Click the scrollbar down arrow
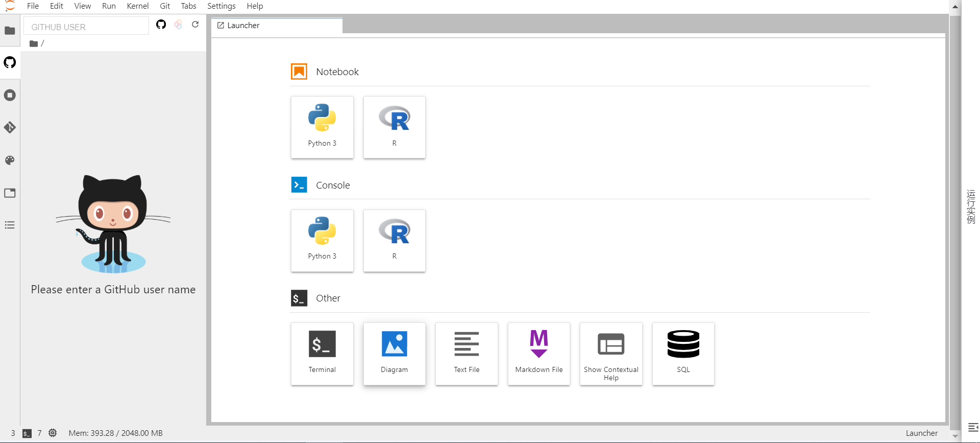980x443 pixels. click(955, 436)
